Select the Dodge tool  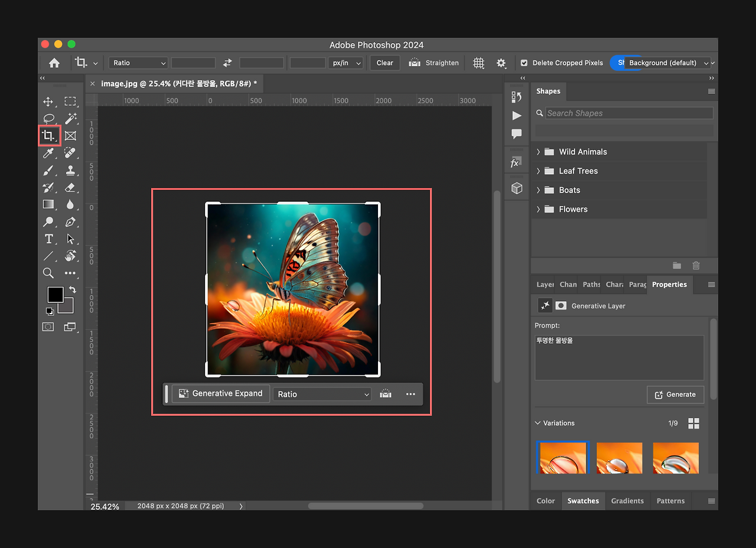click(48, 222)
